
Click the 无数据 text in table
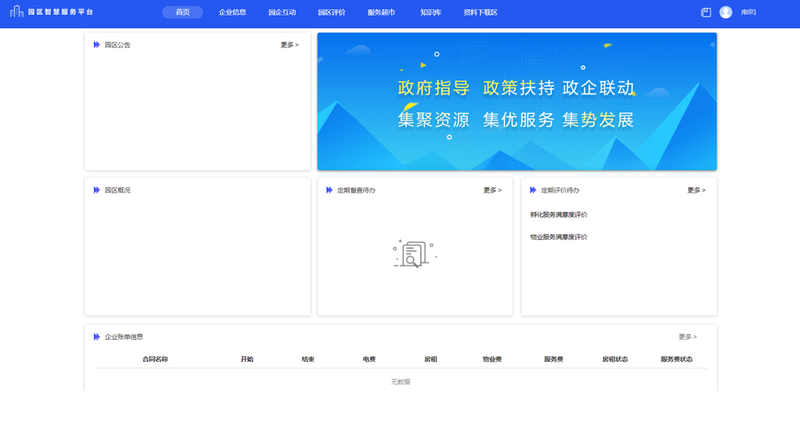click(x=401, y=382)
